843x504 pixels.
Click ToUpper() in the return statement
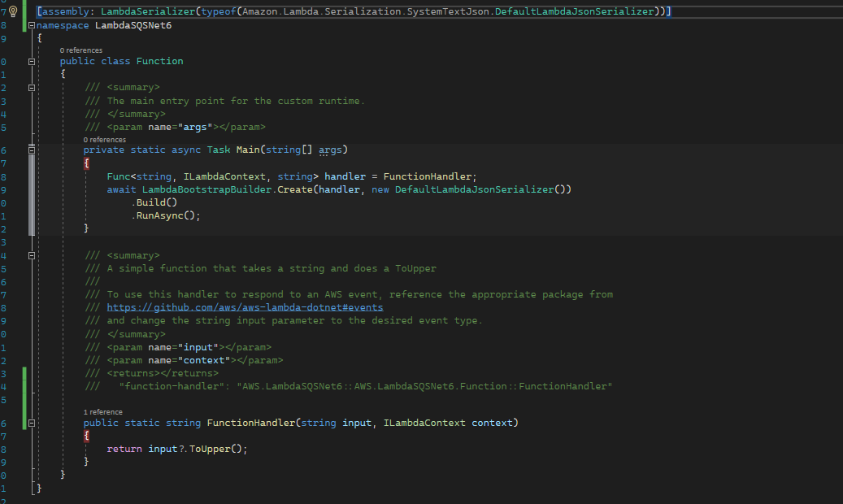215,449
